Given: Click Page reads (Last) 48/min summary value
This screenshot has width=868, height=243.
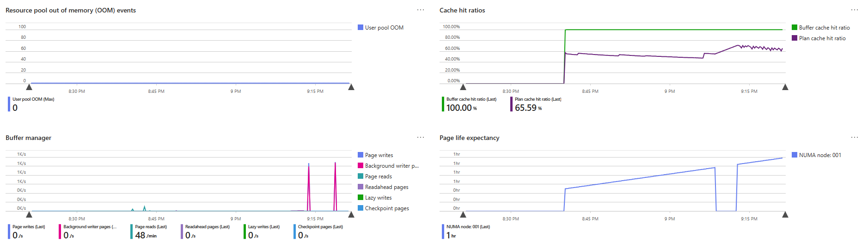Looking at the screenshot, I should pyautogui.click(x=146, y=235).
